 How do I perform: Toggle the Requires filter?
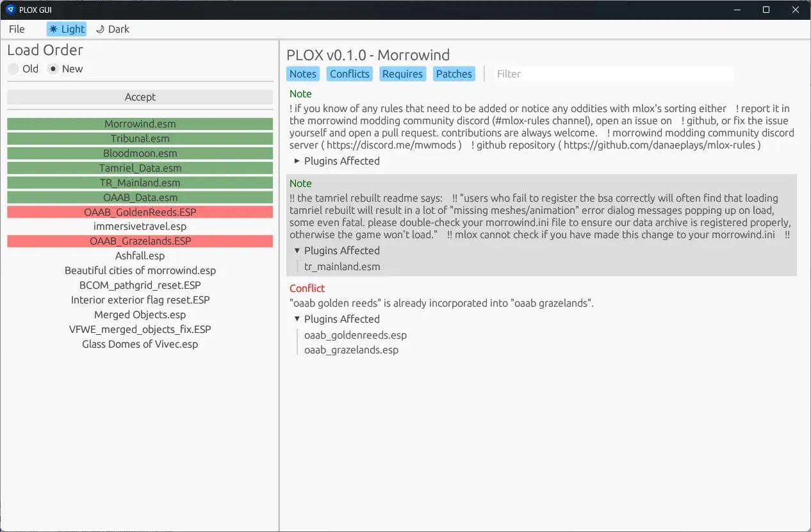[402, 74]
